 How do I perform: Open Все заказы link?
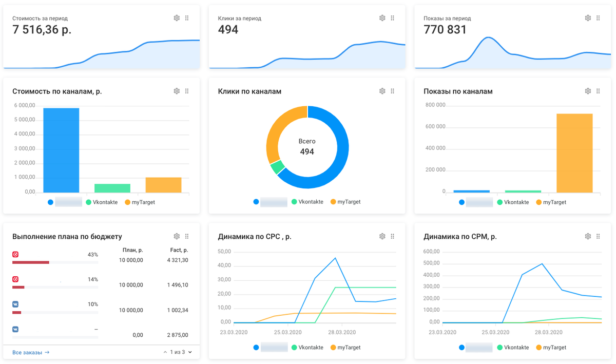pyautogui.click(x=31, y=352)
